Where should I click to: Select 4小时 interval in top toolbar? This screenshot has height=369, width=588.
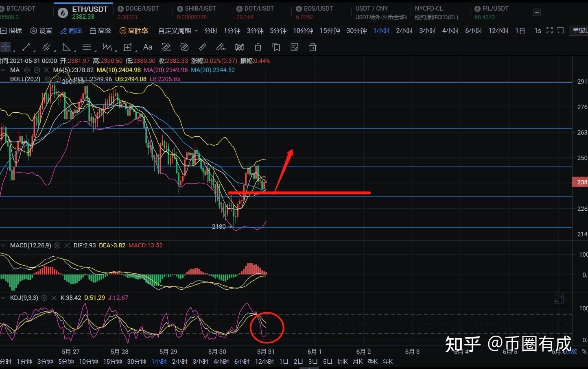[450, 31]
